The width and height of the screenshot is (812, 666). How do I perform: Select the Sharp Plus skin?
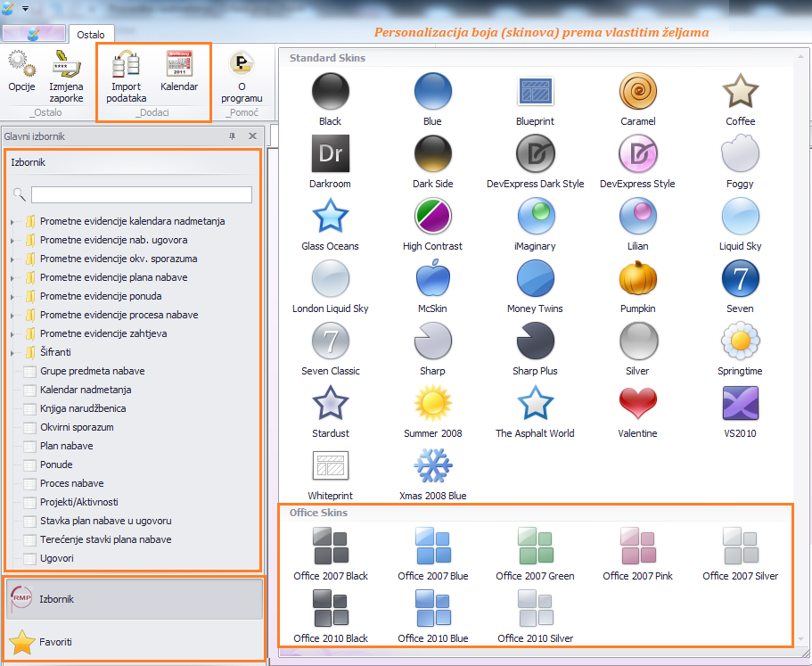(x=535, y=349)
